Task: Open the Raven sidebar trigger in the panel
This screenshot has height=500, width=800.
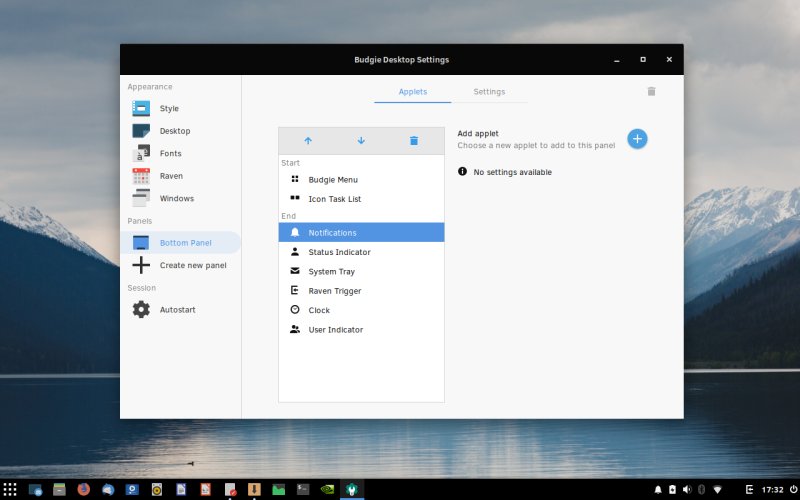Action: [x=749, y=490]
